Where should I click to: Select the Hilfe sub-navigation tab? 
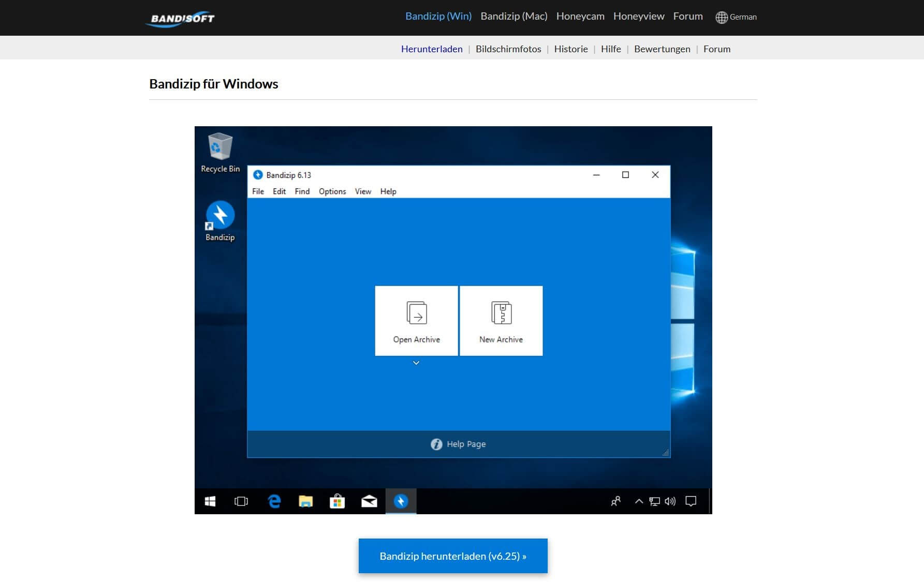[611, 49]
